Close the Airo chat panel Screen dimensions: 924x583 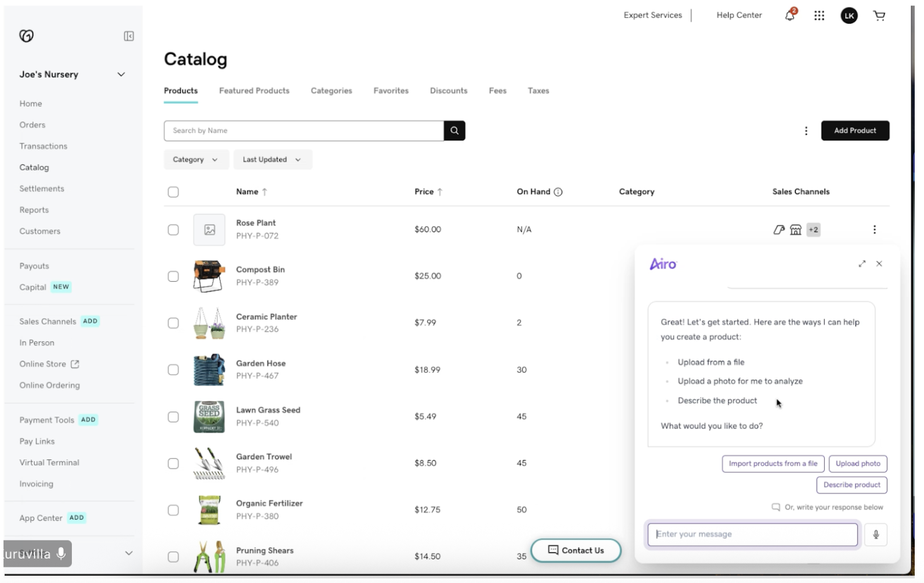(x=879, y=264)
